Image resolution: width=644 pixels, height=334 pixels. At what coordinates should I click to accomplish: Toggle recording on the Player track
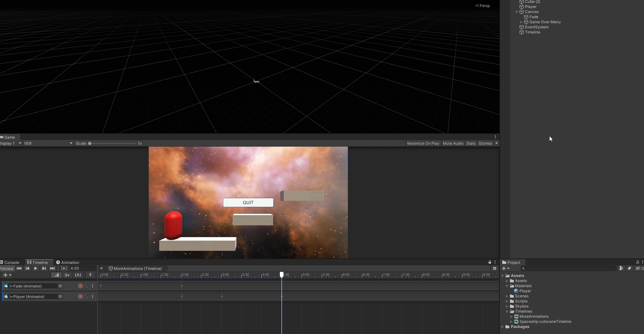click(80, 296)
